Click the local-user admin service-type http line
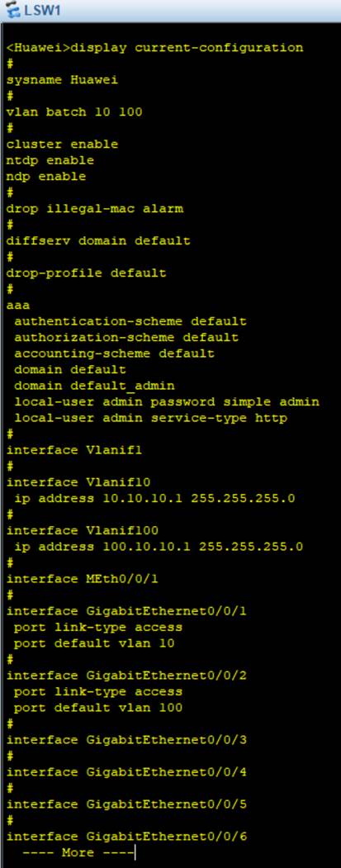The width and height of the screenshot is (341, 868). (x=150, y=418)
